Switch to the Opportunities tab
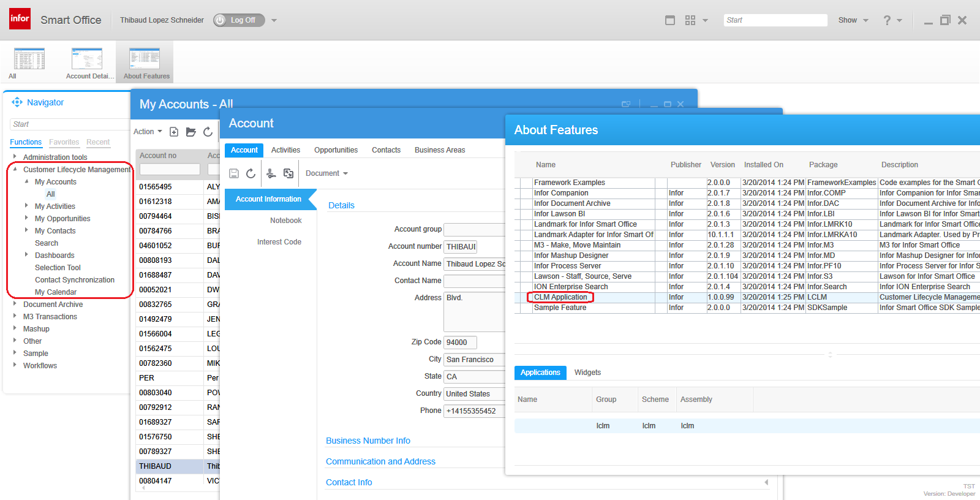Viewport: 980px width, 500px height. (x=336, y=150)
